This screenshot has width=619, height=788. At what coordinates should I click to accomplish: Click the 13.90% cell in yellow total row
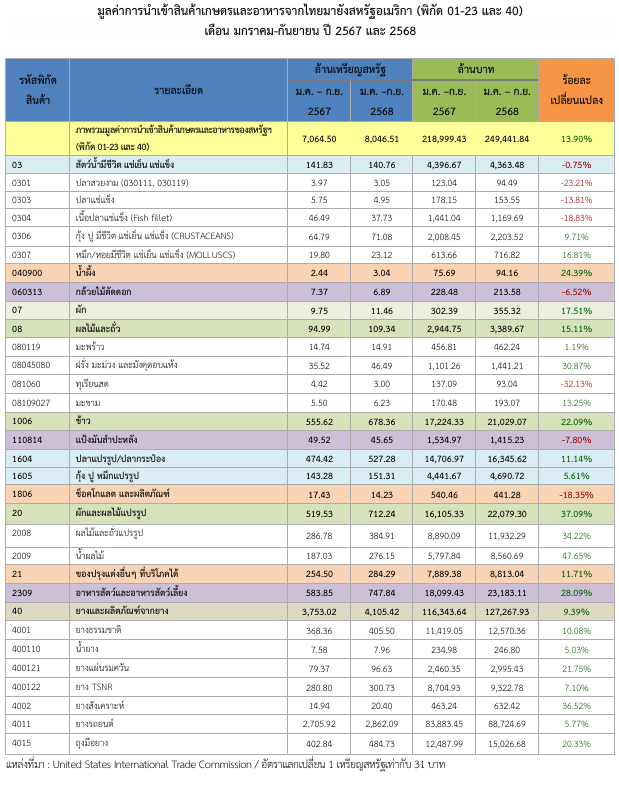[574, 138]
